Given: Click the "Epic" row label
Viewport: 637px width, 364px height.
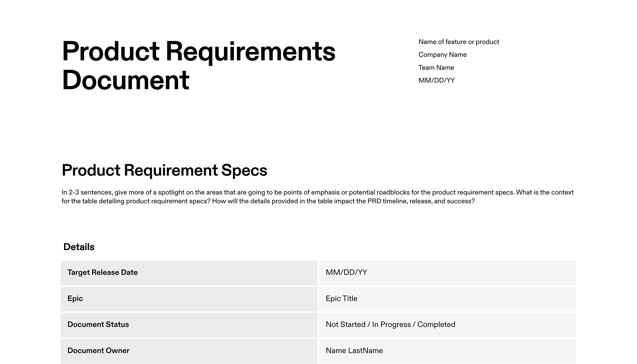Looking at the screenshot, I should 75,299.
